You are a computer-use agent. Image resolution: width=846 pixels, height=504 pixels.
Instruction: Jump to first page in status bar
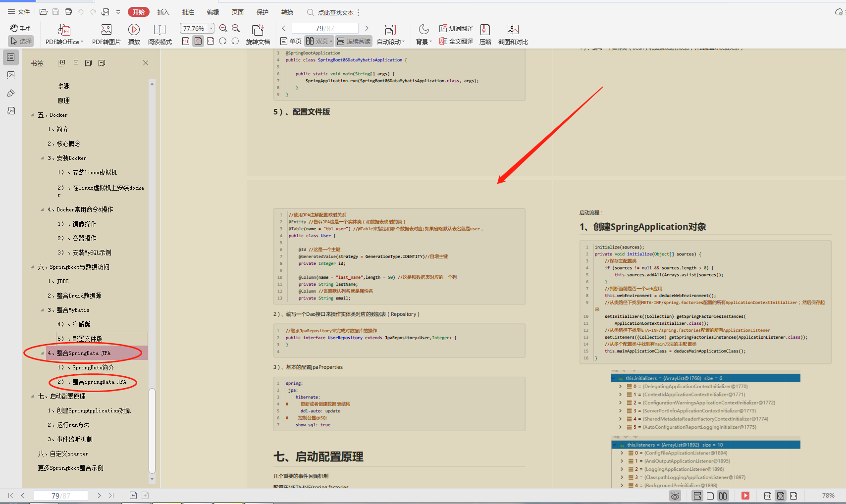pos(10,496)
